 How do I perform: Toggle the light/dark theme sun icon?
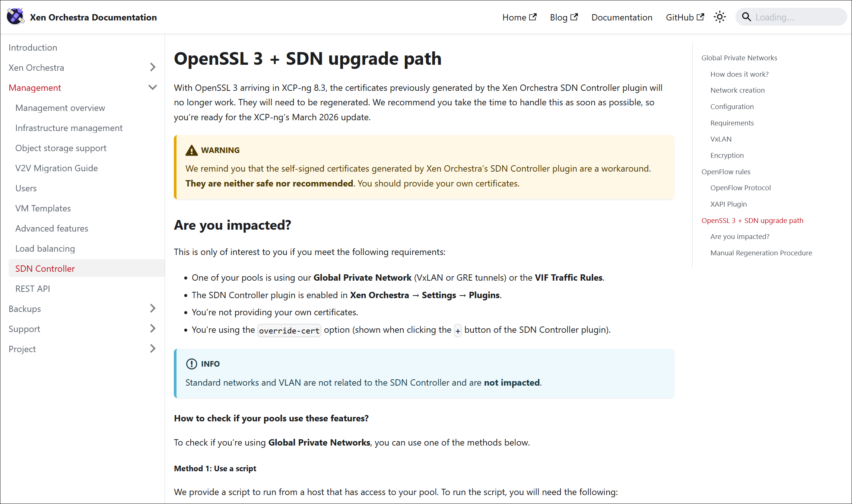click(x=719, y=17)
